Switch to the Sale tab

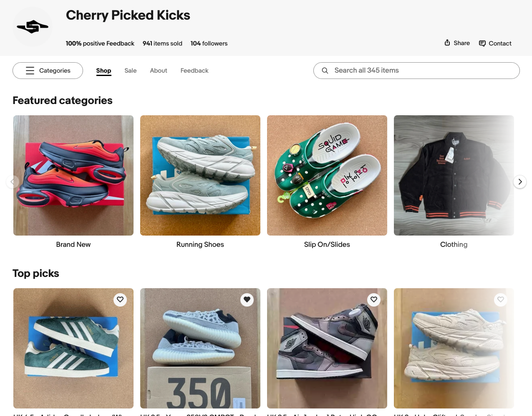click(131, 71)
